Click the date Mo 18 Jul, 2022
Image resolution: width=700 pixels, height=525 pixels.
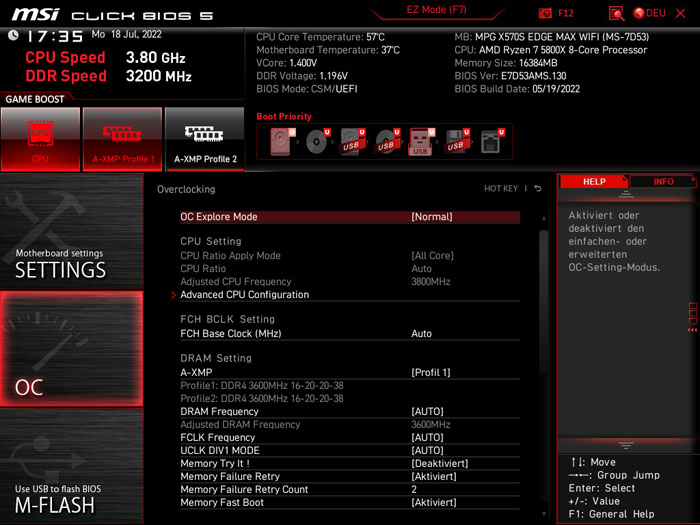[126, 34]
